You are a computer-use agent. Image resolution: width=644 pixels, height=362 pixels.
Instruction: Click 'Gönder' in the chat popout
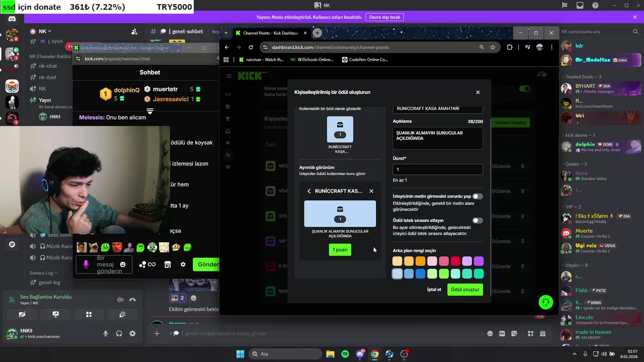(207, 264)
